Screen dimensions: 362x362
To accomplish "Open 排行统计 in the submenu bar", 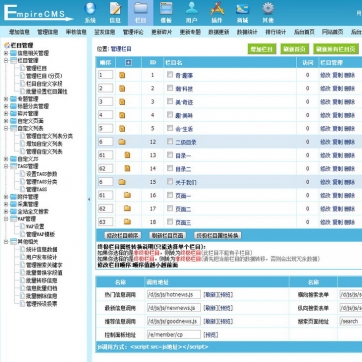I will pyautogui.click(x=276, y=32).
